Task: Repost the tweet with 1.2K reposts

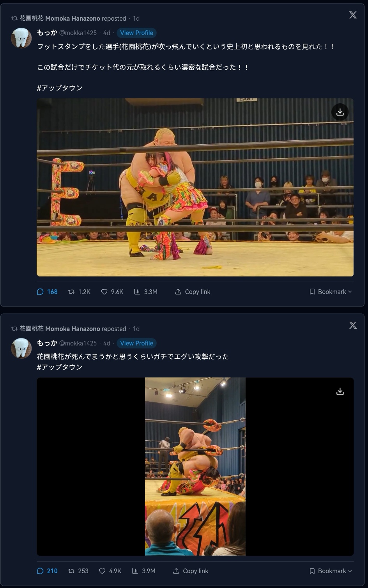Action: tap(79, 292)
